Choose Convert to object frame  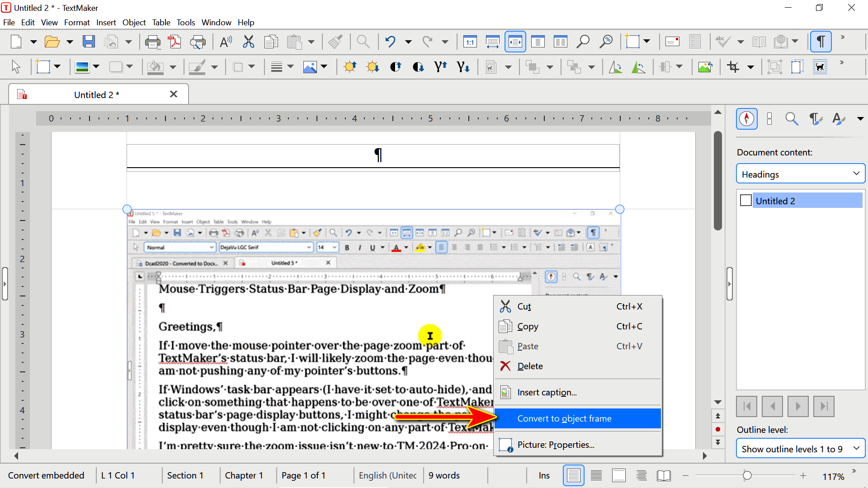(x=564, y=418)
